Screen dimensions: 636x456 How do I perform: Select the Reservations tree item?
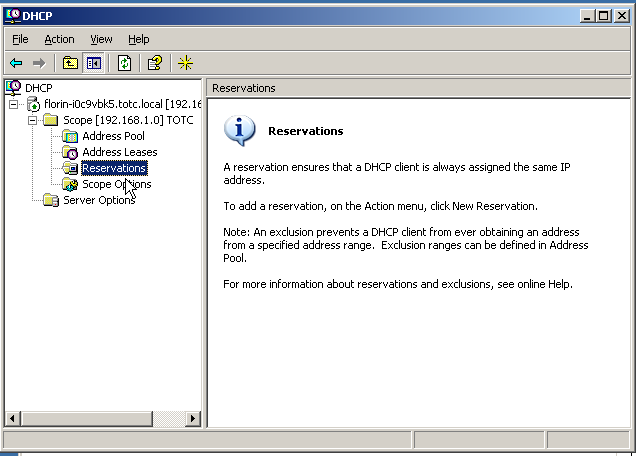click(x=114, y=168)
